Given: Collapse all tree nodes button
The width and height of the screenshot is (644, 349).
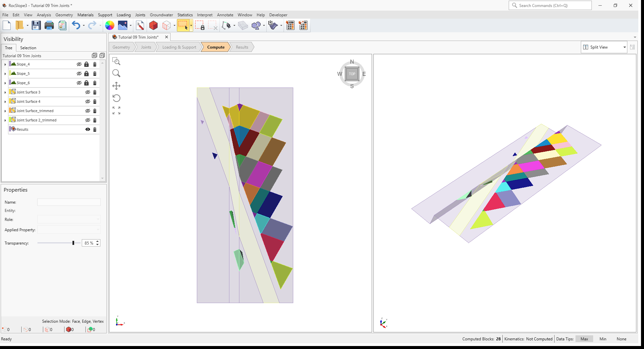Looking at the screenshot, I should click(x=102, y=56).
